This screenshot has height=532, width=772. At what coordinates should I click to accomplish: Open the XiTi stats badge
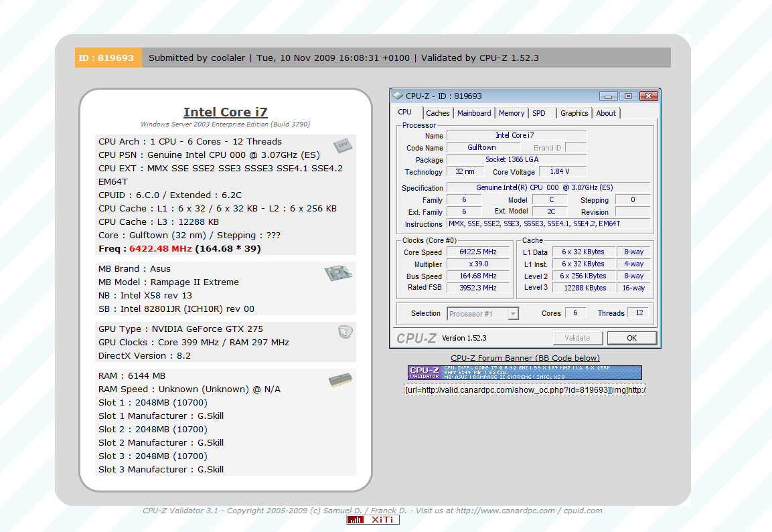coord(373,520)
